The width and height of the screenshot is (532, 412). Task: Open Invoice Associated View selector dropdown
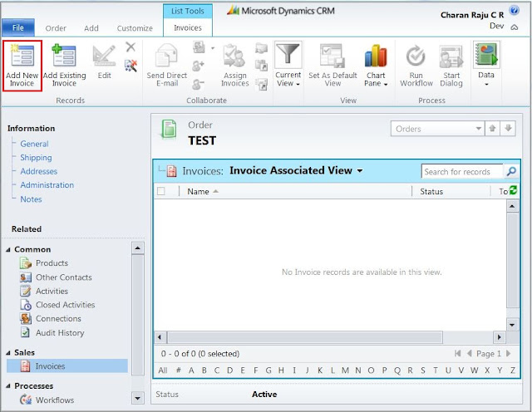coord(360,171)
